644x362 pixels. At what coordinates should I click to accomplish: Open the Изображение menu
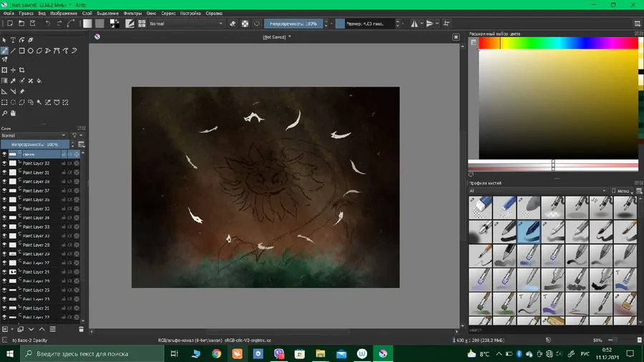(64, 14)
